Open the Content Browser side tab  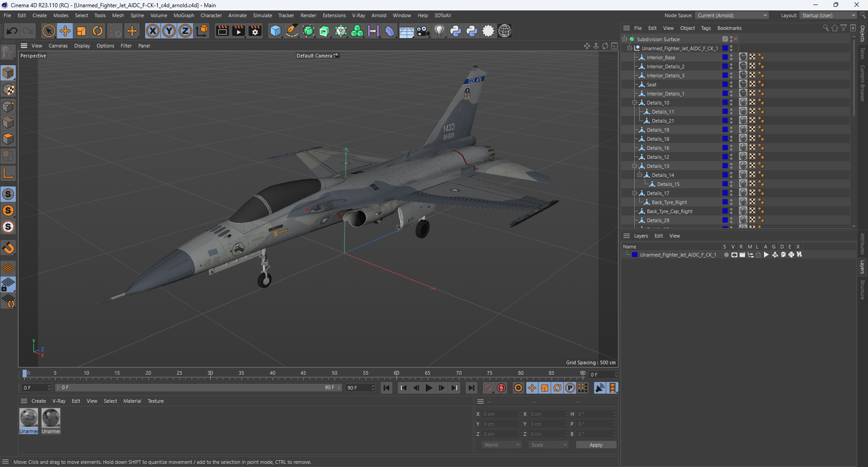coord(863,83)
